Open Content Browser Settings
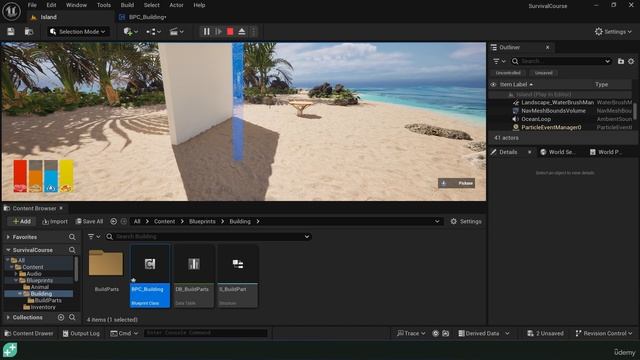 [x=466, y=222]
